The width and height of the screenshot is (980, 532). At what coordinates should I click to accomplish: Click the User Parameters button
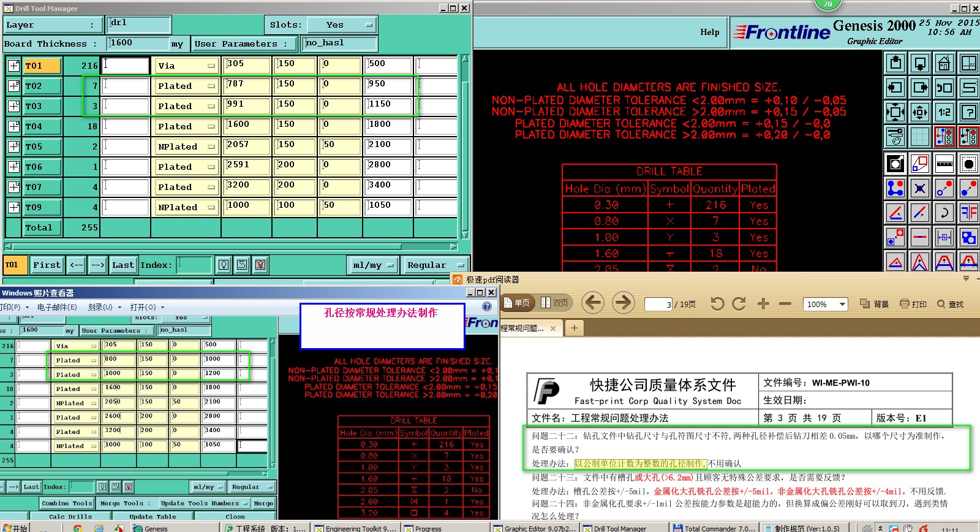tap(244, 44)
